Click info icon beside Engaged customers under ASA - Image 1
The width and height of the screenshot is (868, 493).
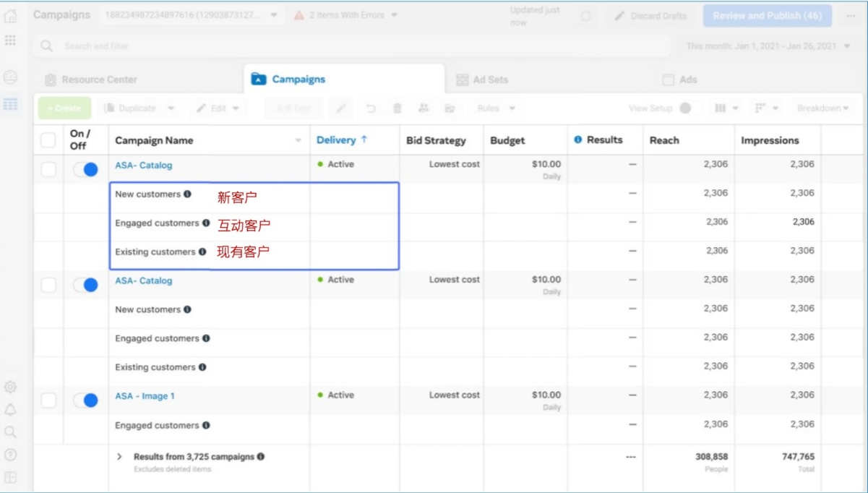coord(206,425)
